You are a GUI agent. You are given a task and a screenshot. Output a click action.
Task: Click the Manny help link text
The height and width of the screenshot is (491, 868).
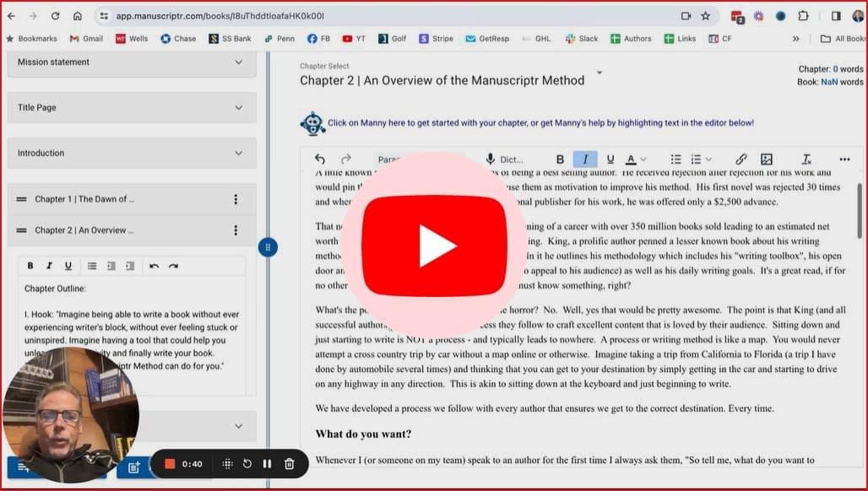click(x=540, y=123)
